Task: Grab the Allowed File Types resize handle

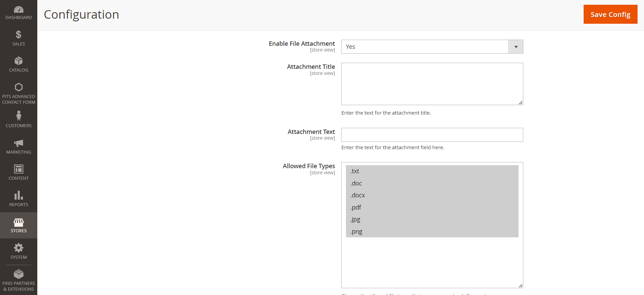Action: [521, 286]
